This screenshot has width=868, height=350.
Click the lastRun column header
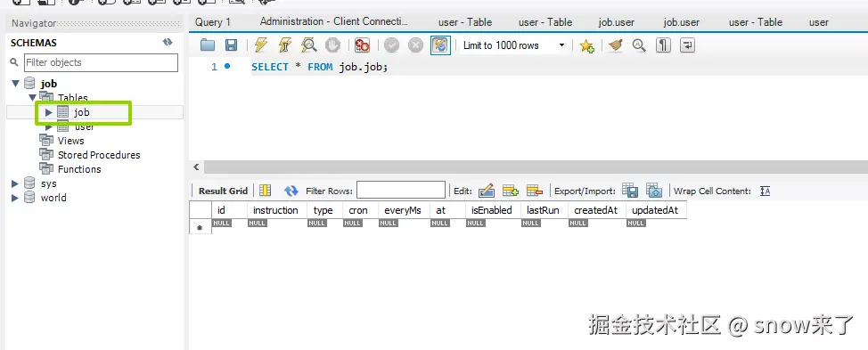(x=544, y=210)
